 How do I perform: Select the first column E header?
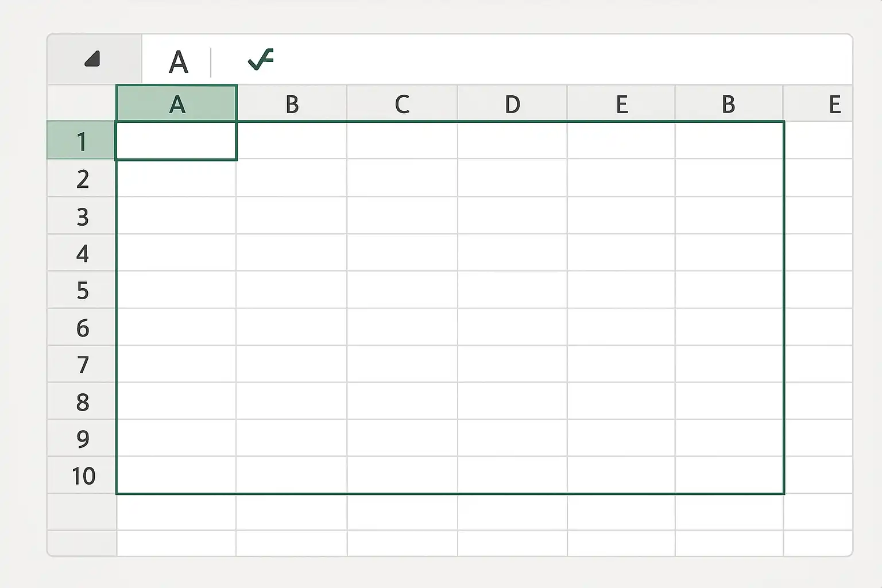pos(621,103)
